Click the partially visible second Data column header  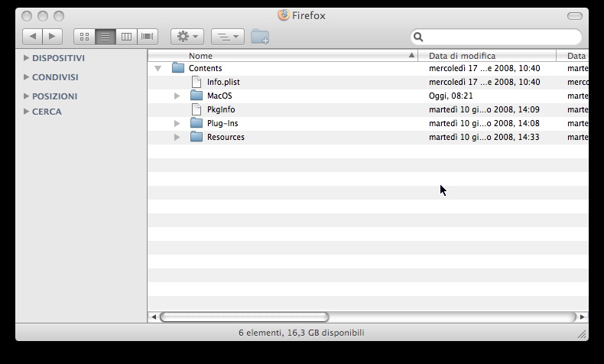coord(573,56)
